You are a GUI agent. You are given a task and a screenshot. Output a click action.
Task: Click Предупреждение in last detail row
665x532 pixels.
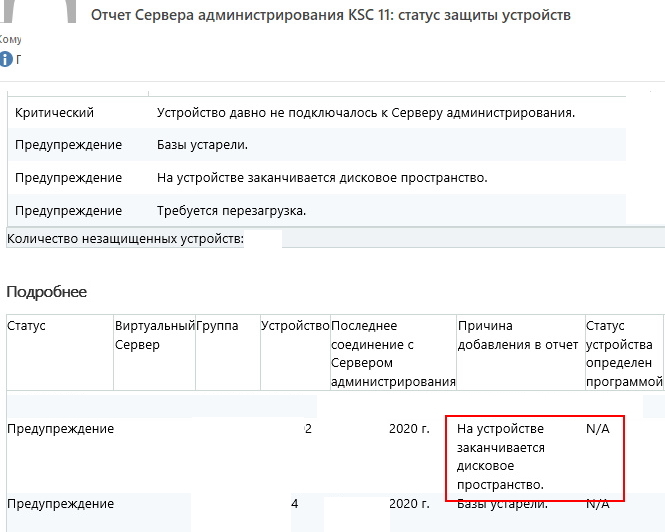(x=60, y=504)
